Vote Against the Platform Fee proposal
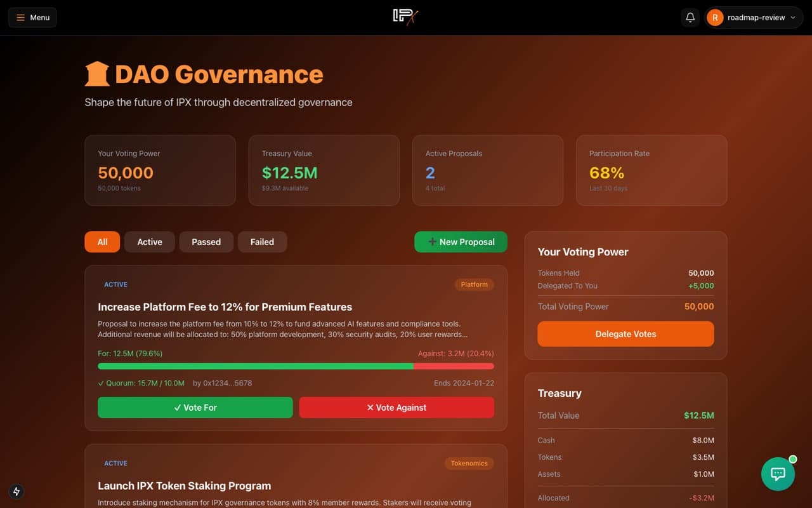This screenshot has width=812, height=508. coord(396,408)
